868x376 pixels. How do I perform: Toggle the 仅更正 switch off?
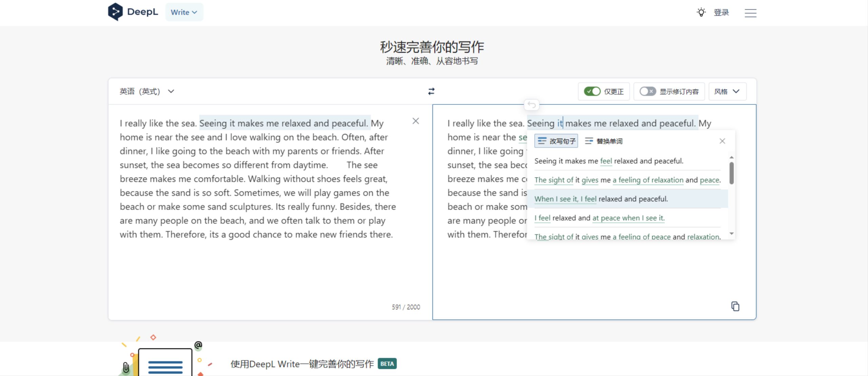tap(592, 91)
